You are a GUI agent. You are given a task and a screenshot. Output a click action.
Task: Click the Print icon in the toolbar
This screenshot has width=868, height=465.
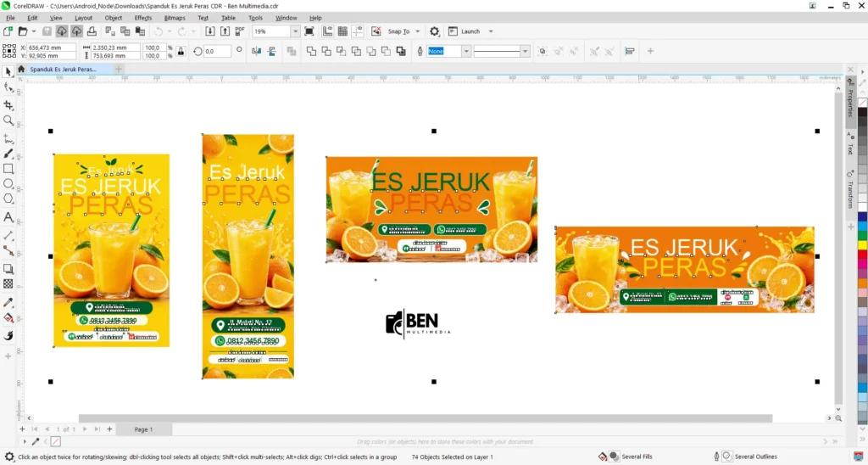point(92,31)
